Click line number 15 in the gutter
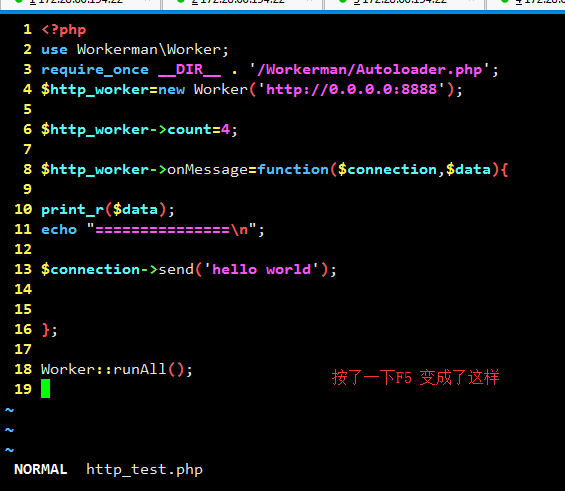 pyautogui.click(x=23, y=309)
